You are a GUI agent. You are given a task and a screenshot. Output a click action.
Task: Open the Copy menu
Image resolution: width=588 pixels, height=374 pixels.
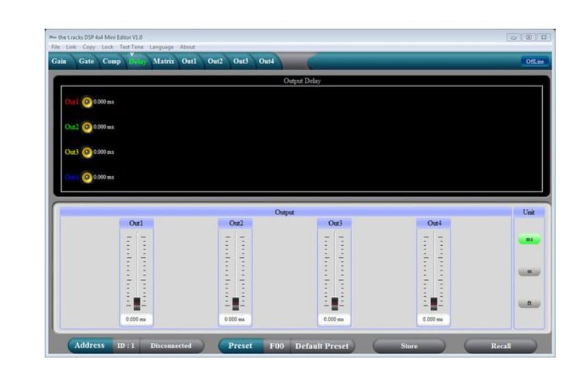point(89,47)
